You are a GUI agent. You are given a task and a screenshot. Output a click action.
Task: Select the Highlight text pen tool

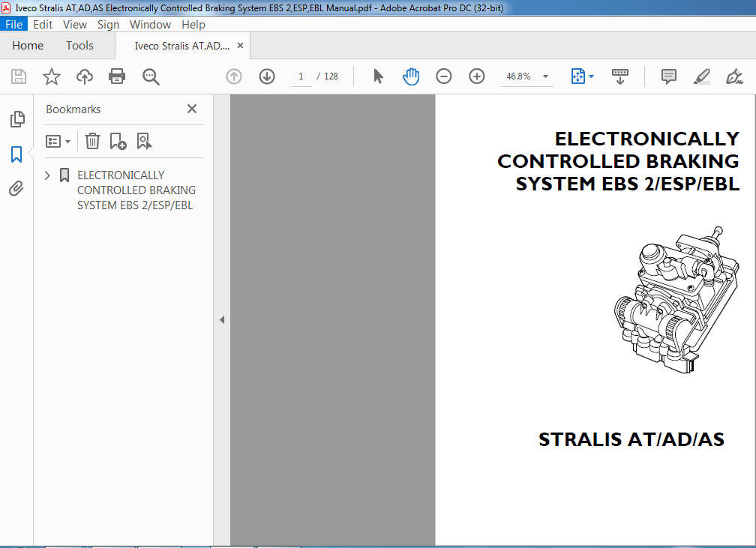pos(701,76)
